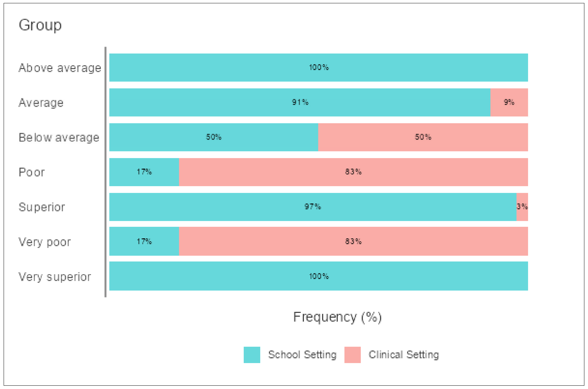
Task: Click the Average 9% clinical segment
Action: (x=509, y=102)
